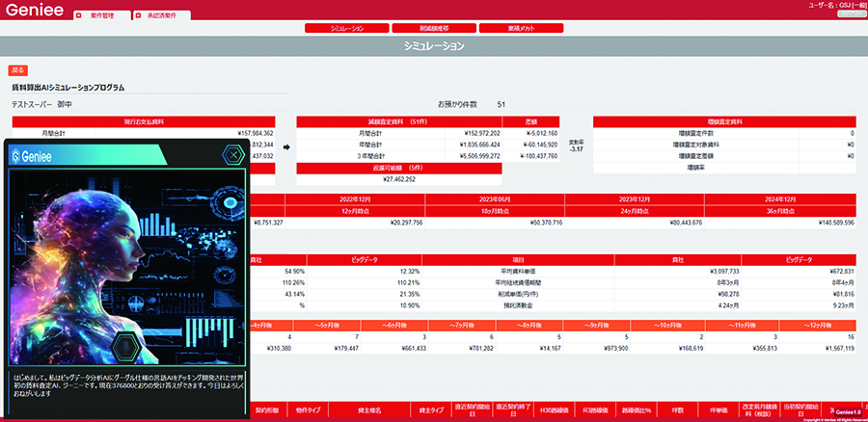Click the 戻る back button
Image resolution: width=868 pixels, height=422 pixels.
pos(17,70)
